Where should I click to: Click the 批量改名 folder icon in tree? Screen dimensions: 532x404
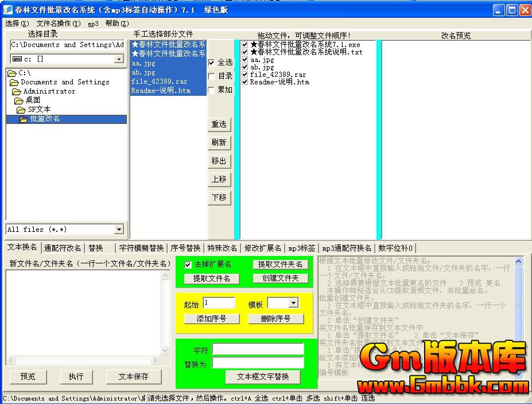click(x=24, y=119)
